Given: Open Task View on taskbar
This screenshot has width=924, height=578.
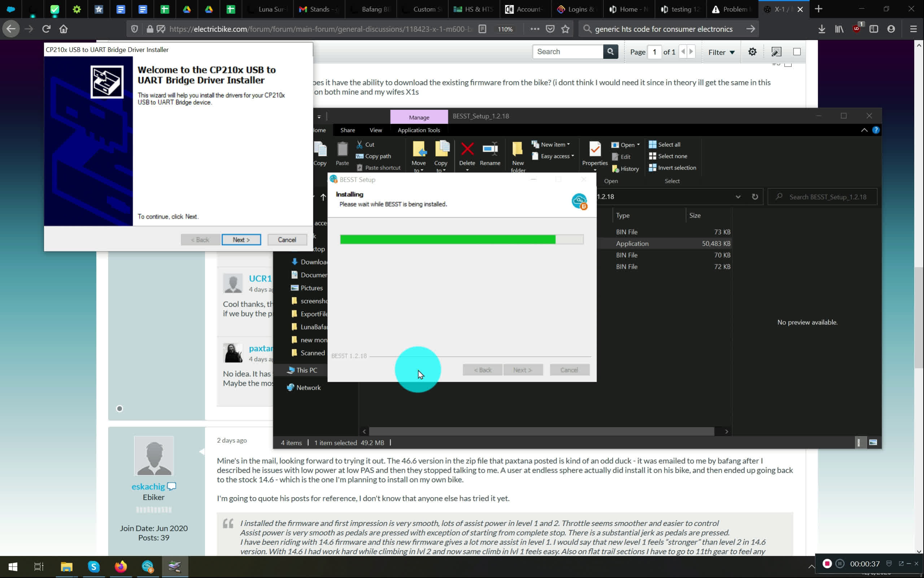Looking at the screenshot, I should pos(39,566).
